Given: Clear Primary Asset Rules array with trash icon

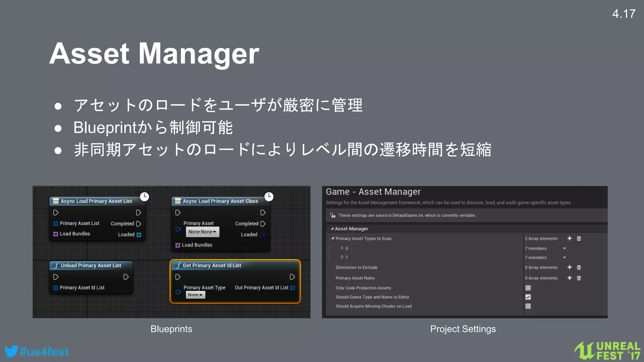Looking at the screenshot, I should click(579, 278).
